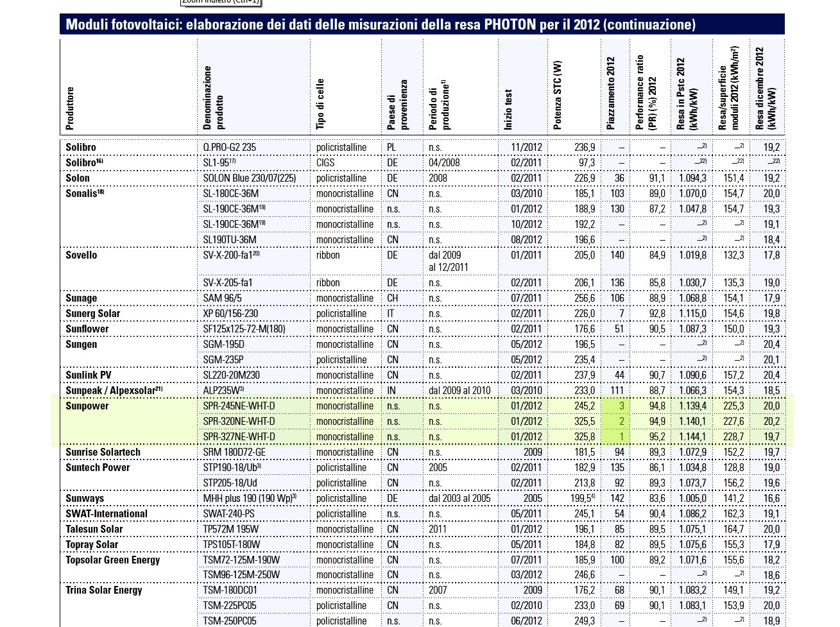Click the Sunways producer name
The height and width of the screenshot is (627, 840).
tap(85, 499)
